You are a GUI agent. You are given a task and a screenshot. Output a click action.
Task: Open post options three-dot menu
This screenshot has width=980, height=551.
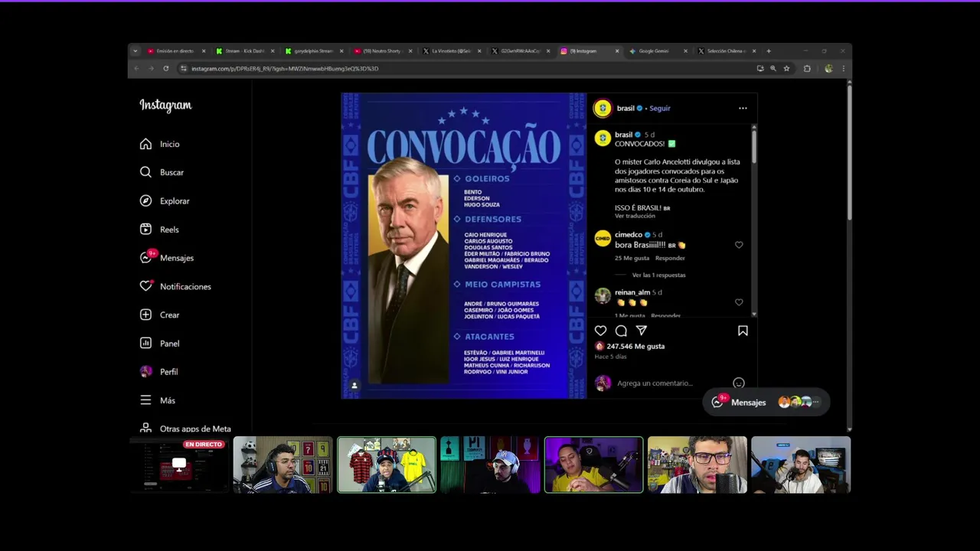743,108
